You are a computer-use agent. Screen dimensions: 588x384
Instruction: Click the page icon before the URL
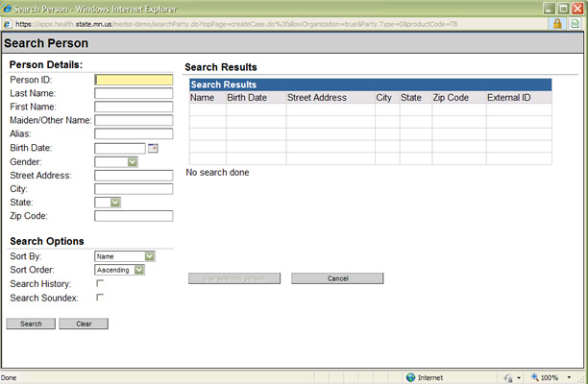[x=7, y=24]
